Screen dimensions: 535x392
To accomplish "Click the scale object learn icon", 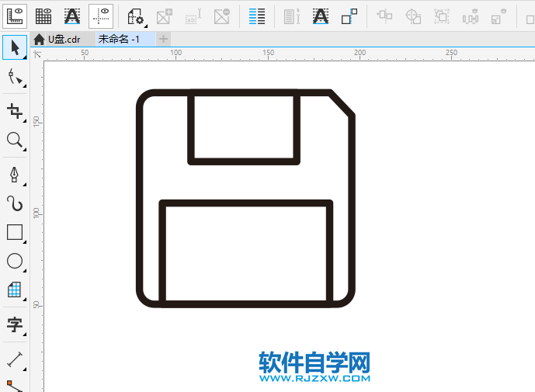I will 499,16.
